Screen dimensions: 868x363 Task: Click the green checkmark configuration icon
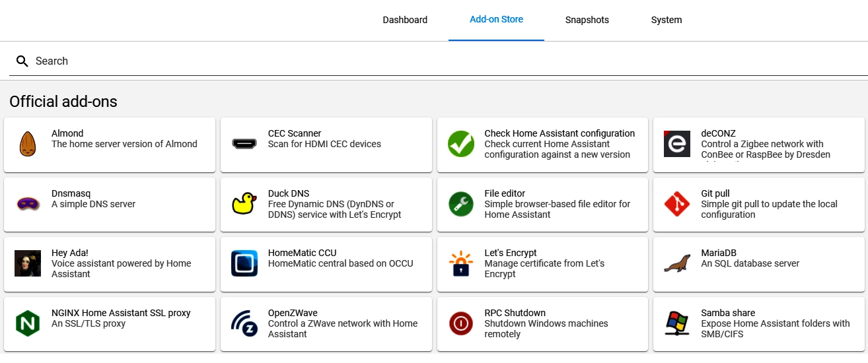[461, 144]
